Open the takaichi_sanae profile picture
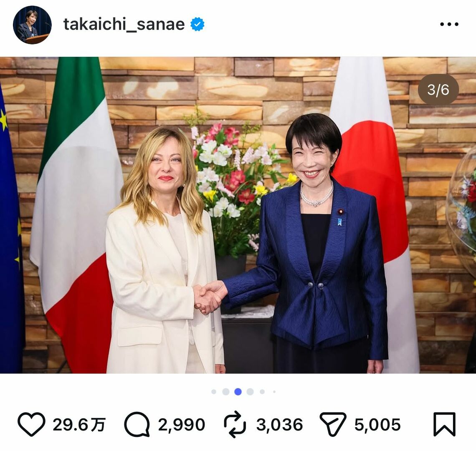The width and height of the screenshot is (476, 451). click(32, 25)
